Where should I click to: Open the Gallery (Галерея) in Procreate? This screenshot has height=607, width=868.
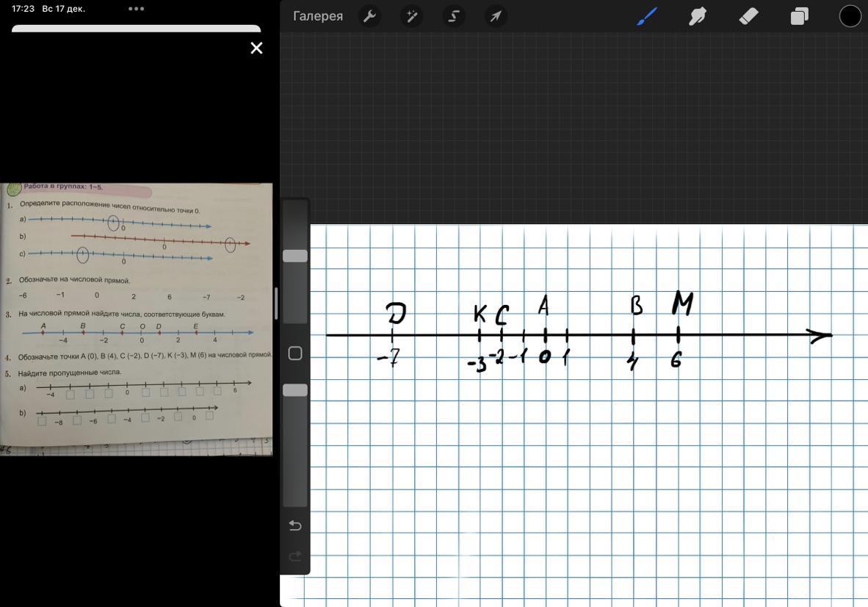click(x=318, y=16)
